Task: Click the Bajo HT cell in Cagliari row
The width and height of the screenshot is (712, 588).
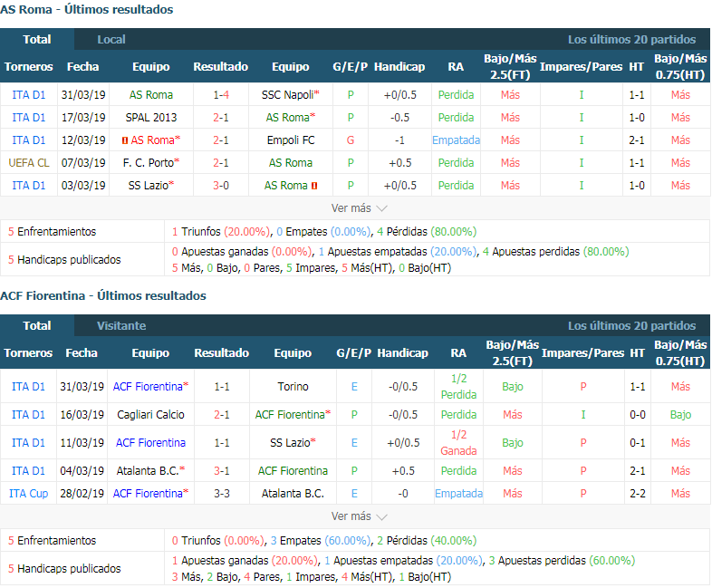Action: pyautogui.click(x=680, y=415)
